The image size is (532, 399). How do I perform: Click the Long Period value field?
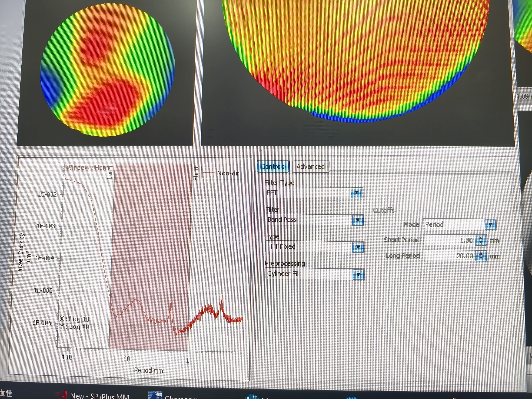[x=450, y=256]
